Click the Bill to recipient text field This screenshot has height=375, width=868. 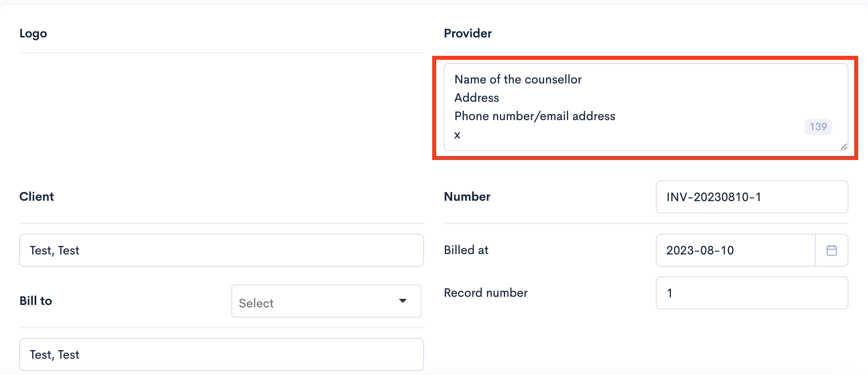click(x=222, y=354)
